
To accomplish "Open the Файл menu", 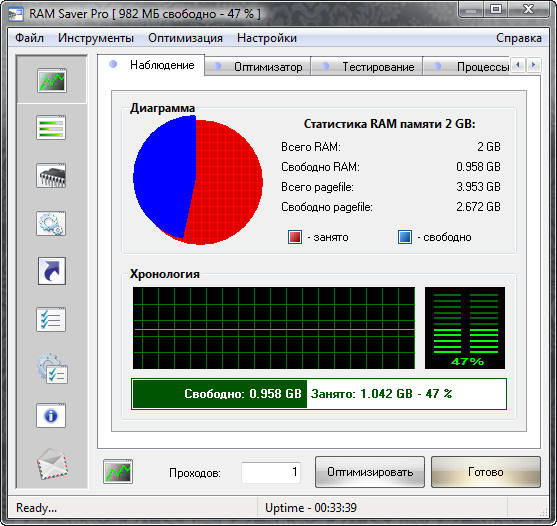I will point(29,38).
